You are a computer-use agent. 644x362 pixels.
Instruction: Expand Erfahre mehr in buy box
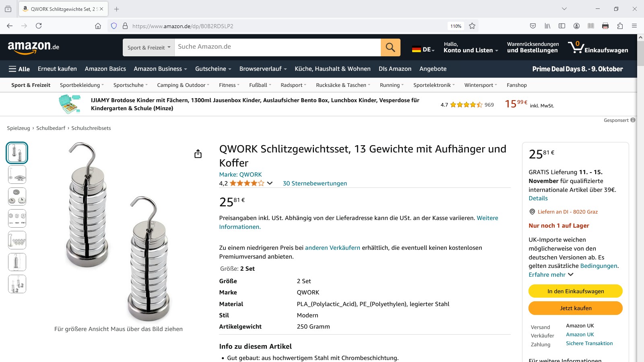551,275
